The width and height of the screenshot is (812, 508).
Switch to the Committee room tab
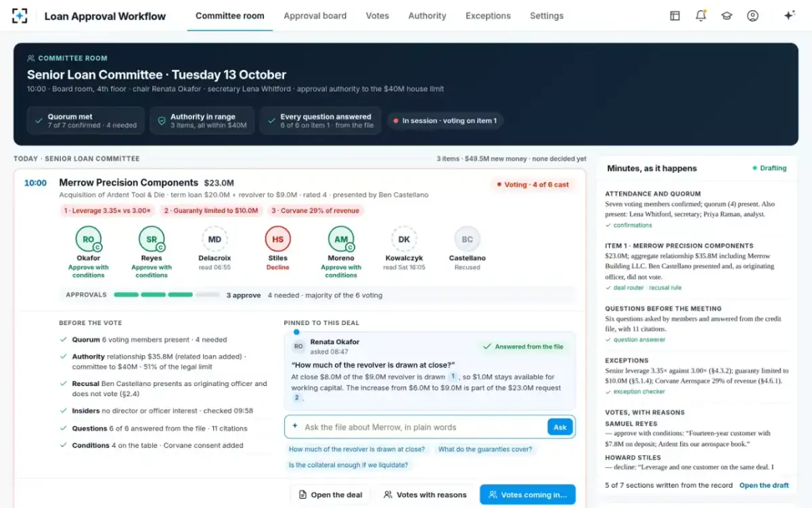(x=230, y=16)
